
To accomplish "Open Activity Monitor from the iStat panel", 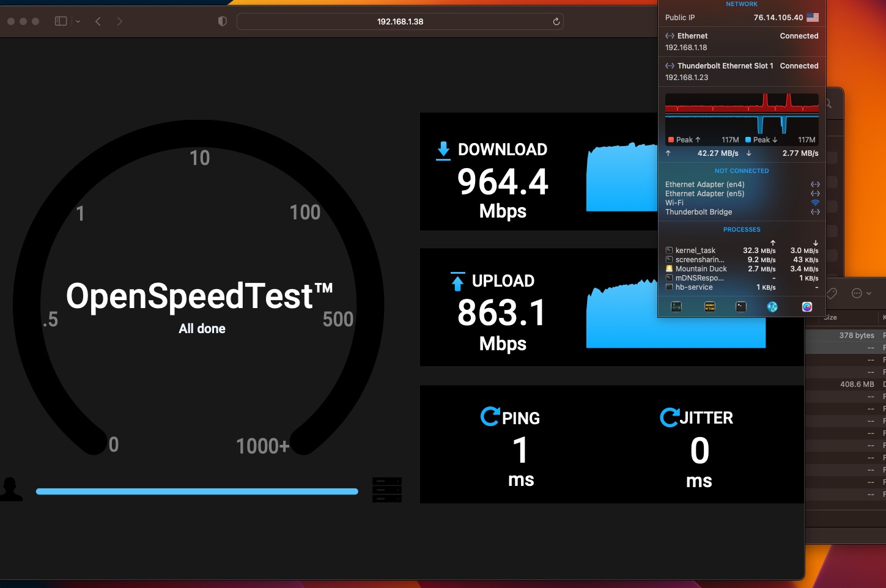I will [676, 307].
